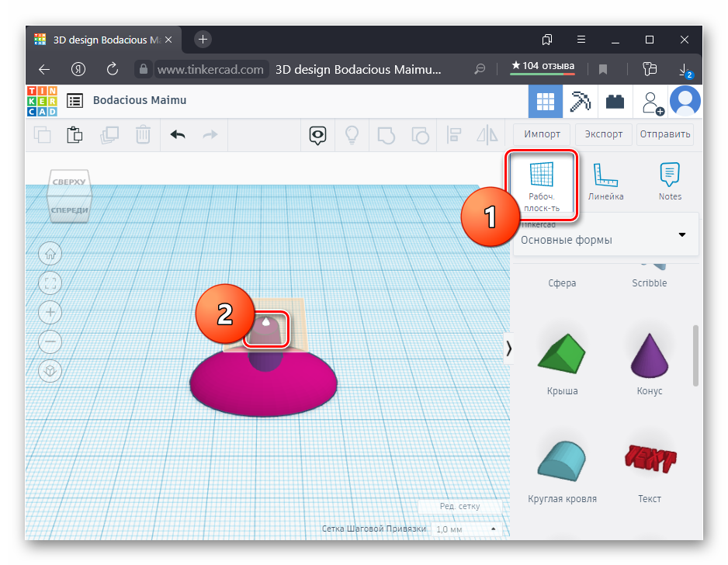Toggle show all eye icon
728x565 pixels.
(317, 135)
